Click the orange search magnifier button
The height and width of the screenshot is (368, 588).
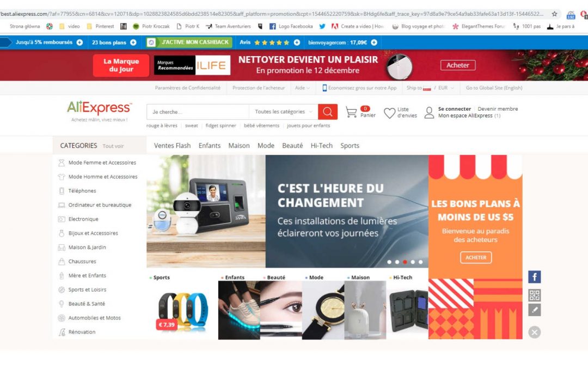[x=328, y=112]
